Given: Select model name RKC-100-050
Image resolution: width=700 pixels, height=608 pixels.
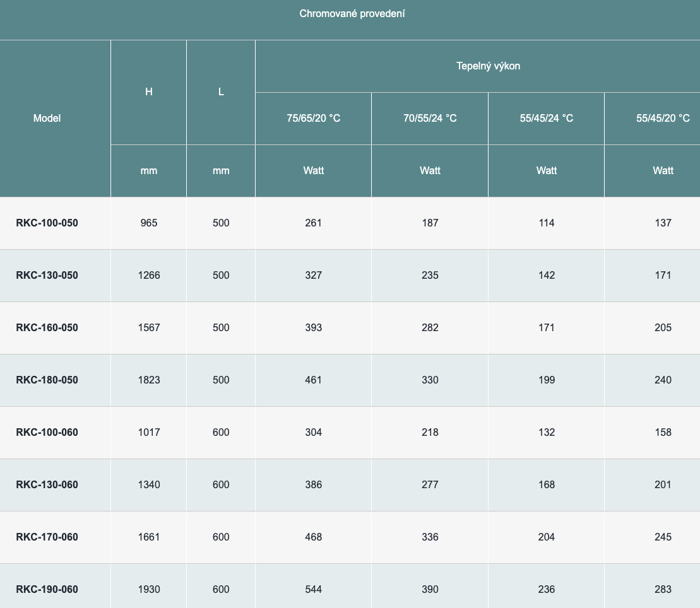Looking at the screenshot, I should (47, 223).
